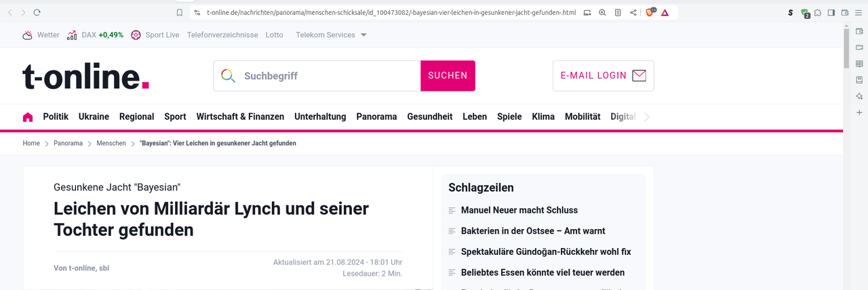Open the AI assistant star icon in sidebar
The width and height of the screenshot is (868, 290).
pyautogui.click(x=859, y=96)
